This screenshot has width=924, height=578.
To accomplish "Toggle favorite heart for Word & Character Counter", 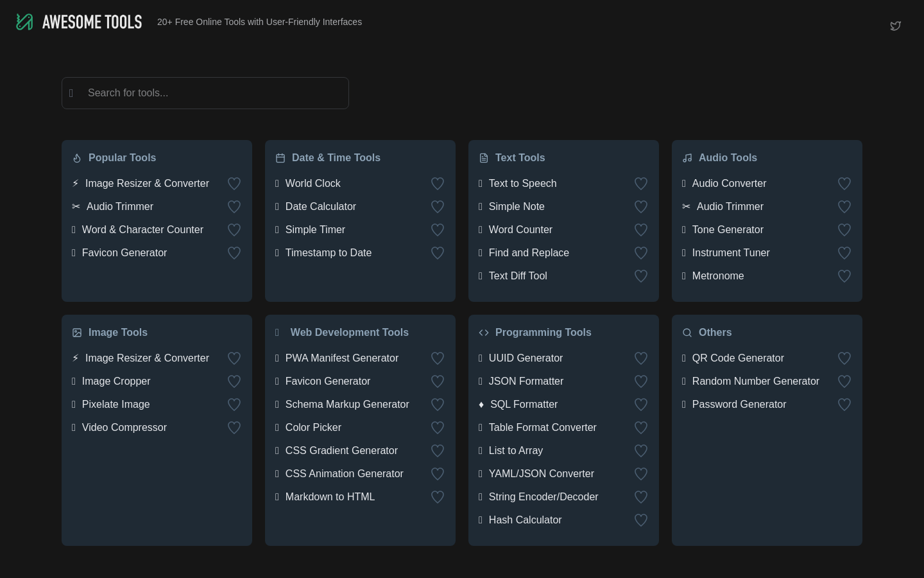I will pos(234,230).
